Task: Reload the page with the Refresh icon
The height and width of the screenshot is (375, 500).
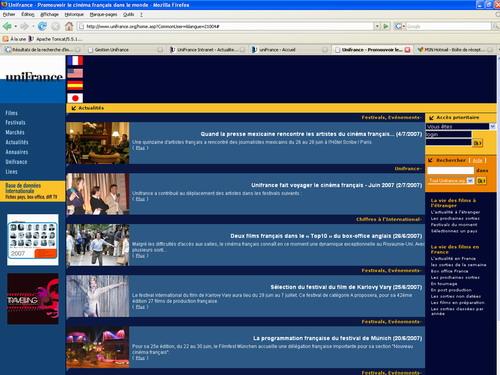Action: click(42, 26)
